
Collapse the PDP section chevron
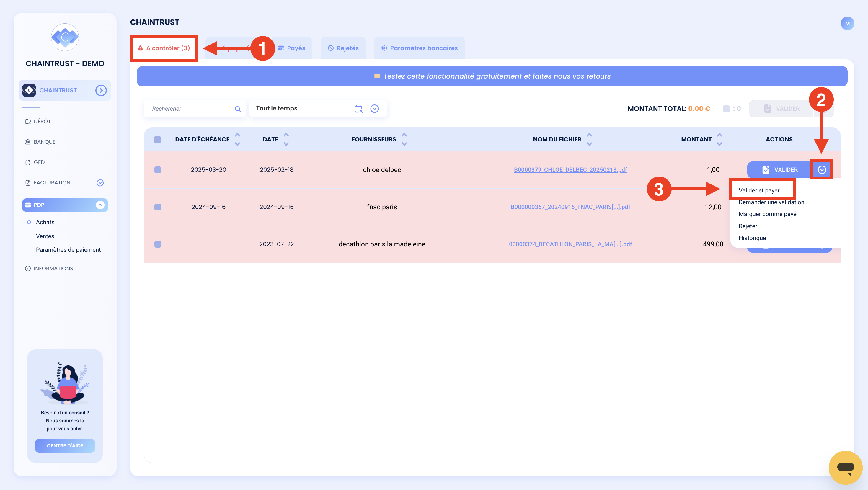(100, 205)
